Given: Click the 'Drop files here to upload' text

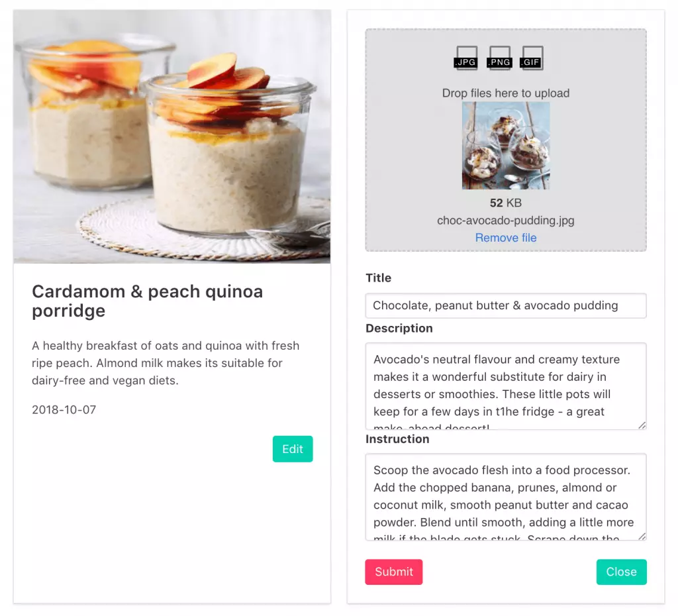Looking at the screenshot, I should (506, 93).
